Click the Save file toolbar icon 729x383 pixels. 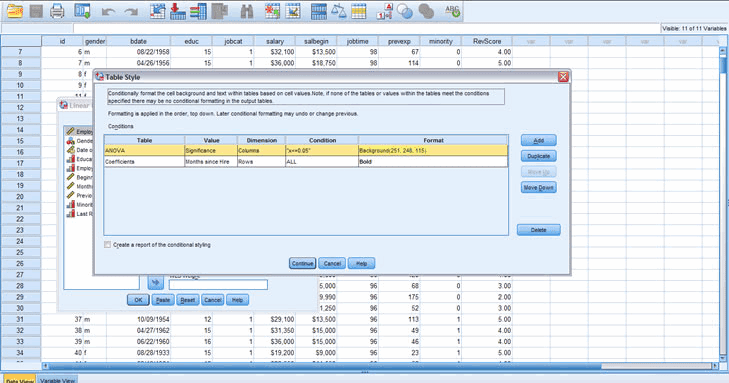pyautogui.click(x=36, y=10)
